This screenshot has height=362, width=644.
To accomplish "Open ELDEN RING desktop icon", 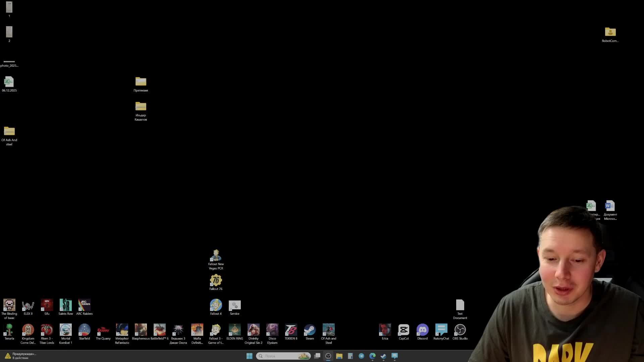I will 234,330.
